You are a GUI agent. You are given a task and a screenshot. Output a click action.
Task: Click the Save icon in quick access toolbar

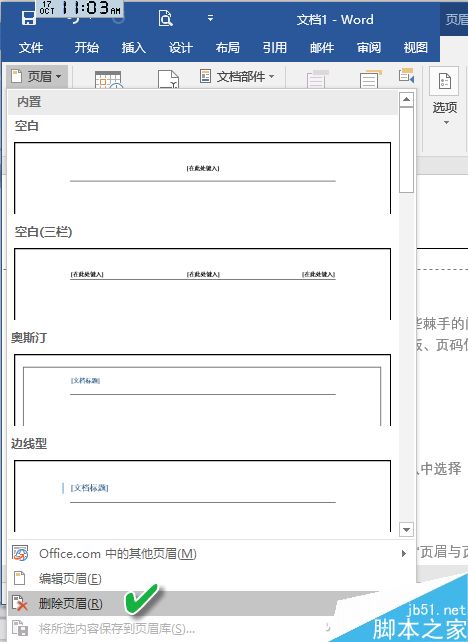click(x=29, y=18)
